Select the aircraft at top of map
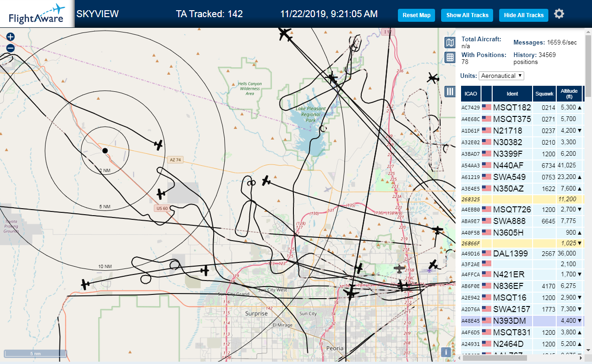The width and height of the screenshot is (592, 364). pyautogui.click(x=285, y=33)
